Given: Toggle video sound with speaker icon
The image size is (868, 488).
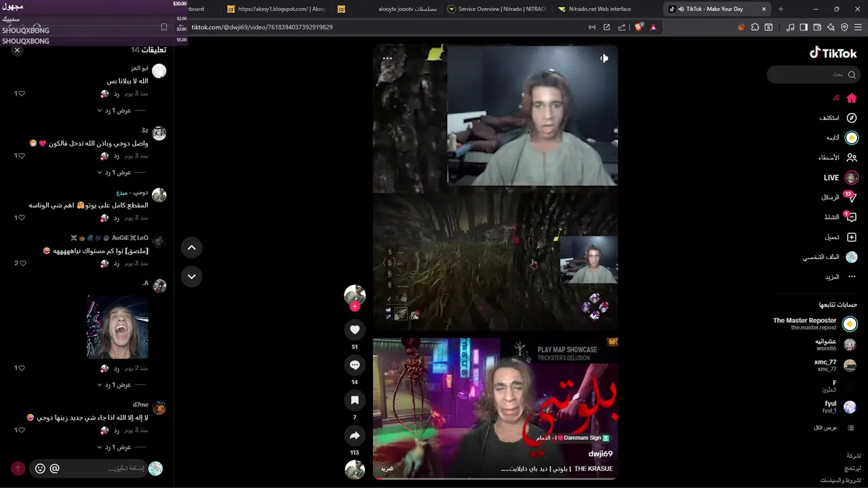Looking at the screenshot, I should (604, 58).
